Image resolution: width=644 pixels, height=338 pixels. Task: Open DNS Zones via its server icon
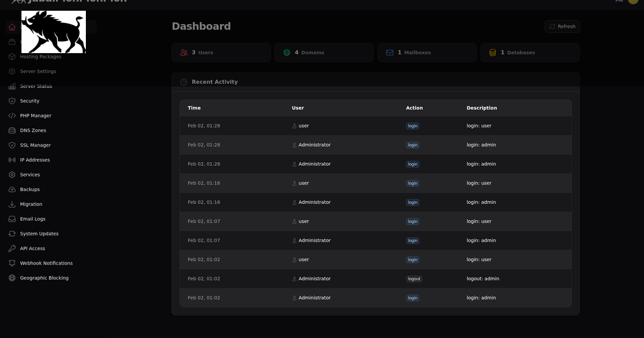pos(12,130)
